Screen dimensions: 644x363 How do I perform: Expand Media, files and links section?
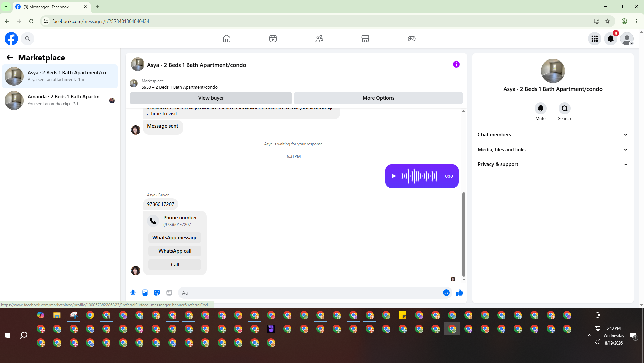click(x=553, y=150)
